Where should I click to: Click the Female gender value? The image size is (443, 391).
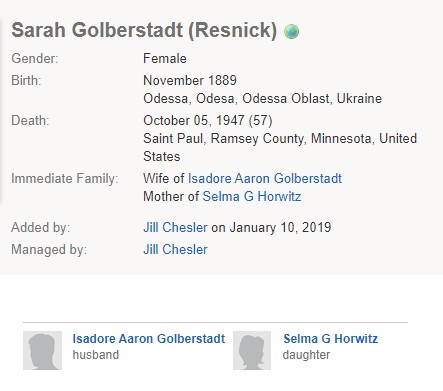[165, 59]
